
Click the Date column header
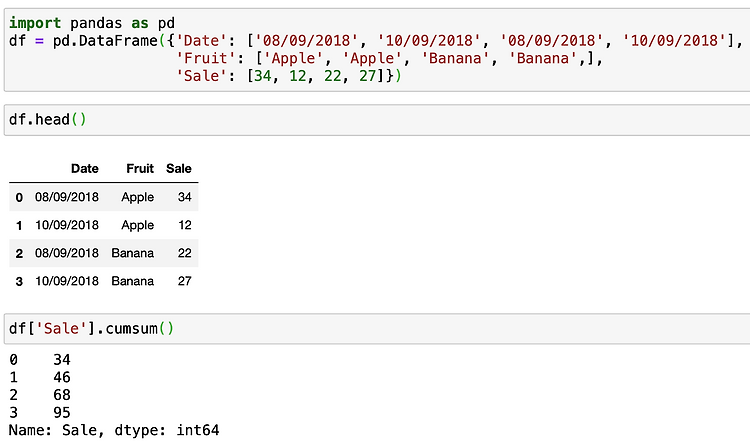85,168
